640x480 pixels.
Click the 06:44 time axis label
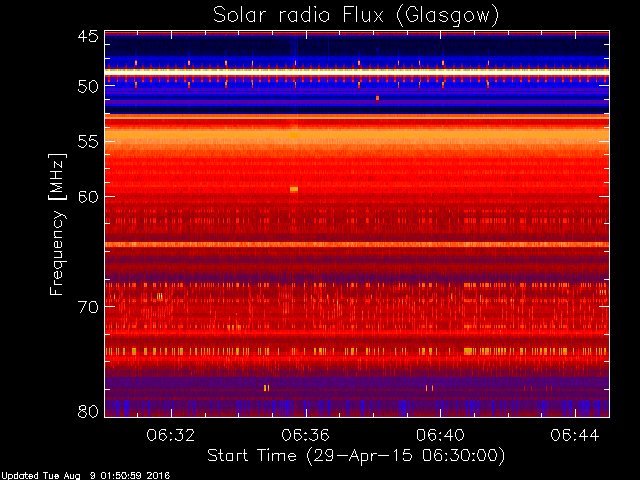pos(575,435)
